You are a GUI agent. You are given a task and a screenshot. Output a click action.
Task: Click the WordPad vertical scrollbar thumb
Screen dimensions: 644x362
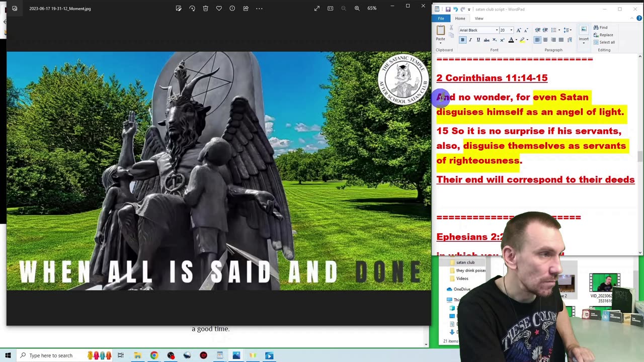pyautogui.click(x=640, y=157)
